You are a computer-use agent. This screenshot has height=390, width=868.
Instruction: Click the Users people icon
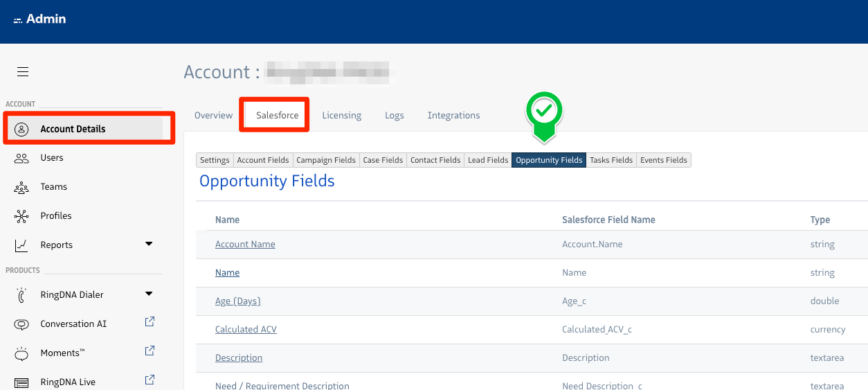21,158
